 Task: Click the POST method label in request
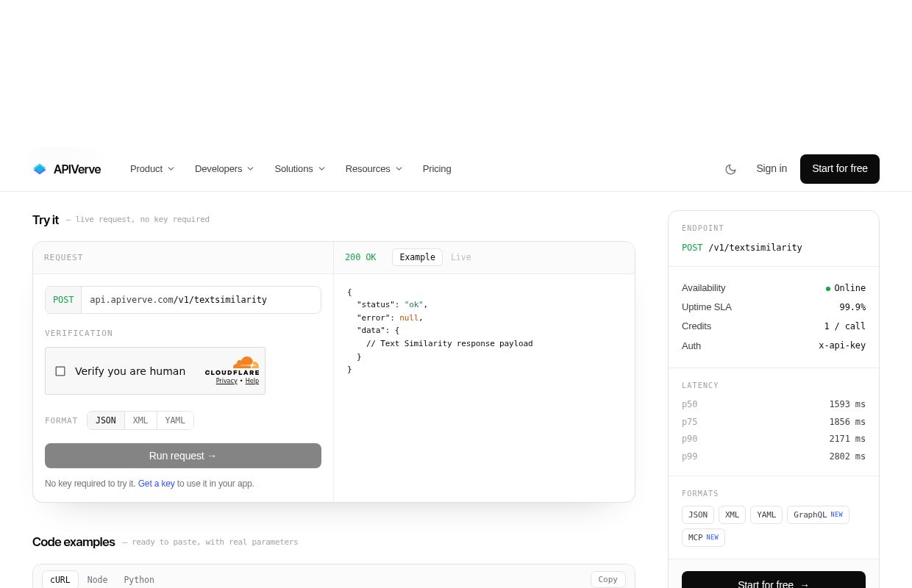click(x=63, y=300)
